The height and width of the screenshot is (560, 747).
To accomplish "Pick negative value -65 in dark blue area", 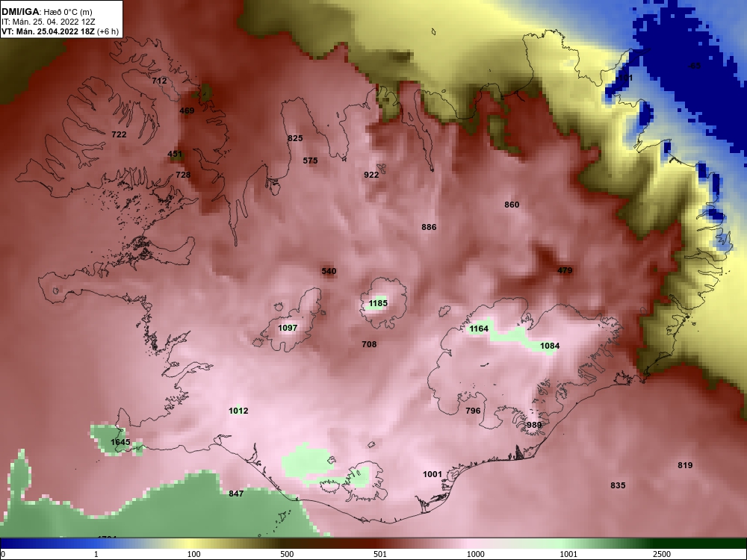I will [x=695, y=66].
